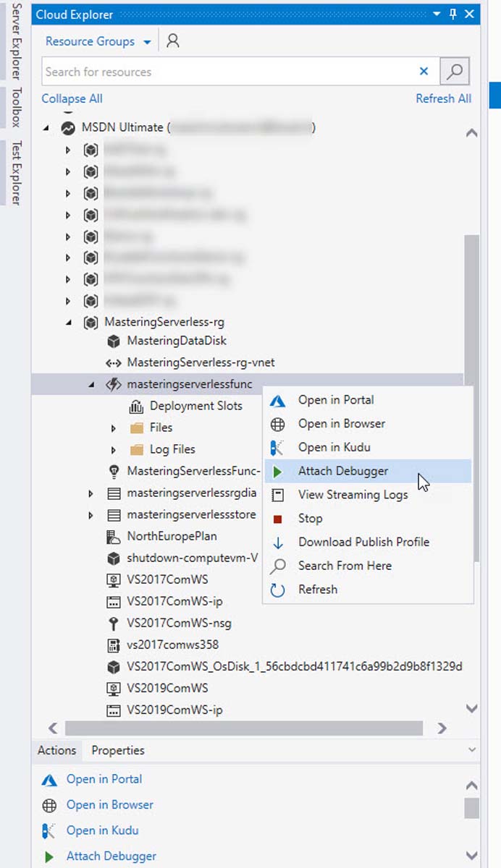Open the Test Explorer side tab

click(x=16, y=172)
